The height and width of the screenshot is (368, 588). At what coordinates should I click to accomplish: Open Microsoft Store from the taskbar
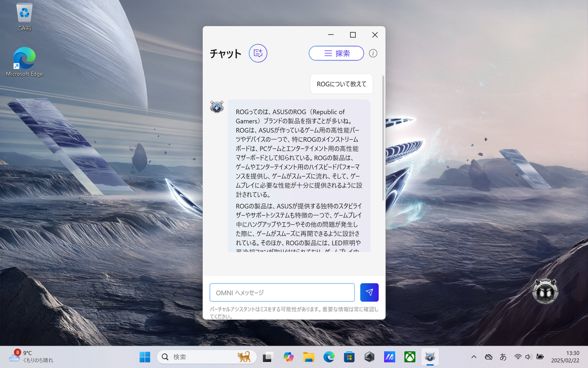click(x=349, y=357)
